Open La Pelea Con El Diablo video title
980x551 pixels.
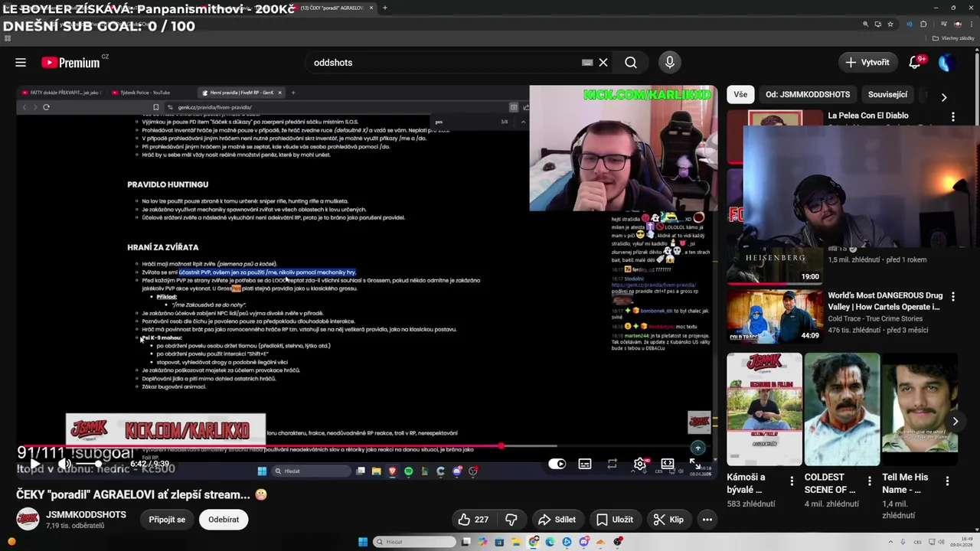868,116
